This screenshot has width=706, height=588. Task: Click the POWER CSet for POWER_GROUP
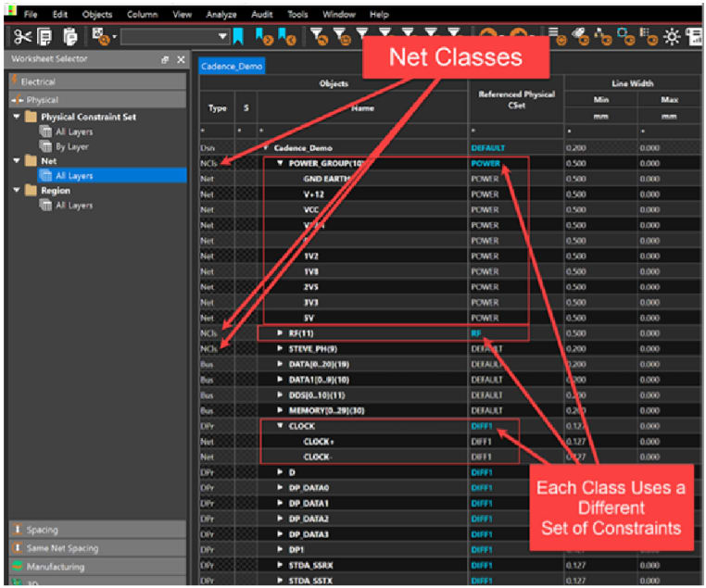(485, 163)
